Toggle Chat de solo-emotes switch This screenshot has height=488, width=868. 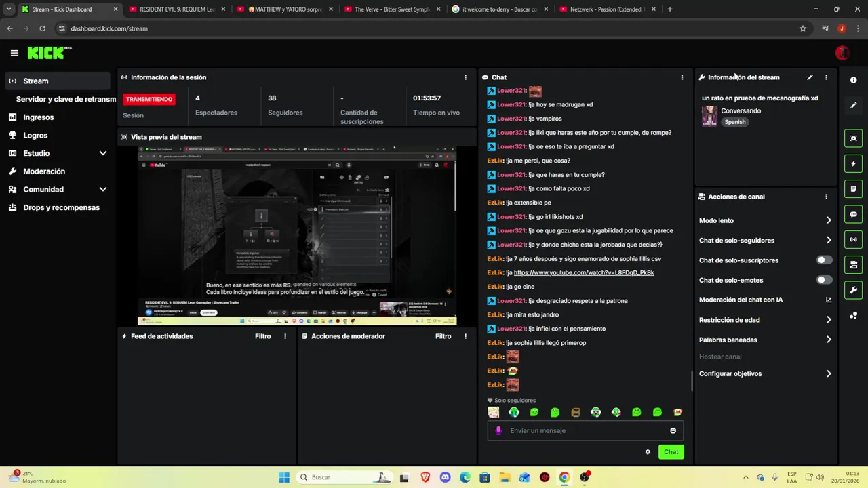[824, 280]
